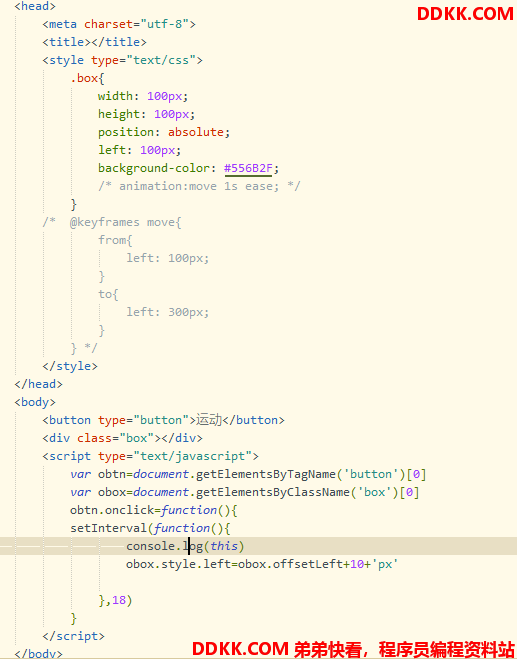Click the script type text/javascript tag
The image size is (517, 659).
point(150,456)
